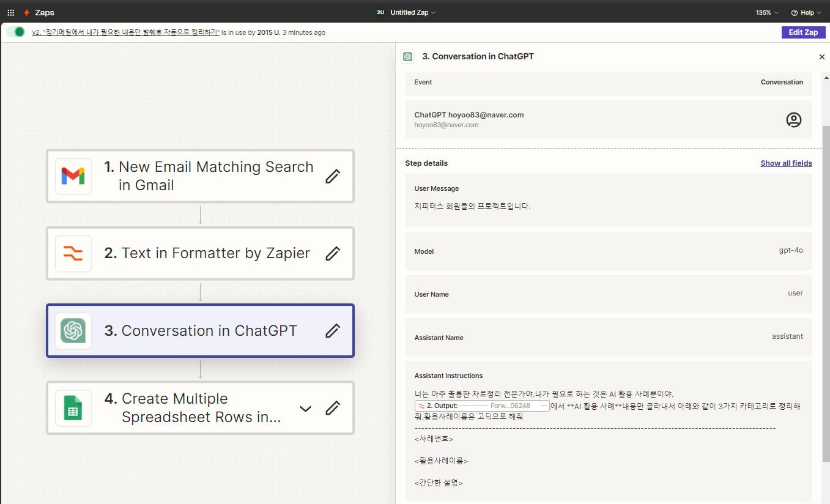The image size is (830, 504).
Task: Click the Show all fields link
Action: tap(786, 163)
